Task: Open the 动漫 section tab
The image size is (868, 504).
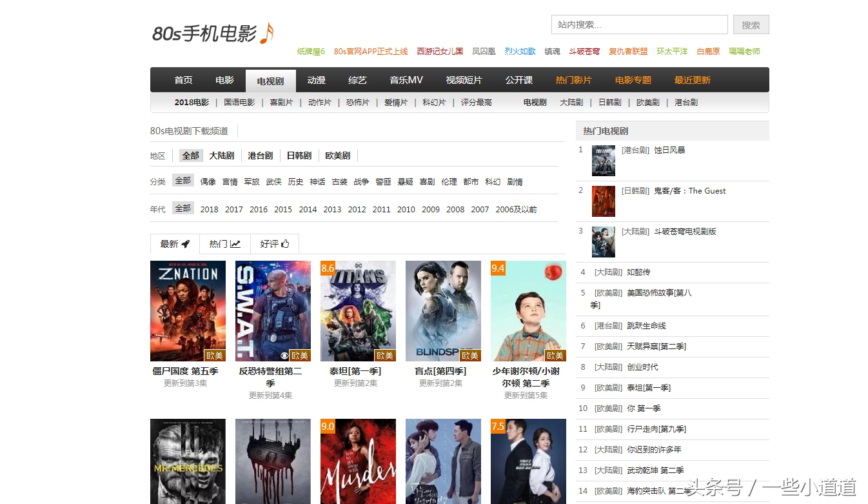Action: 317,80
